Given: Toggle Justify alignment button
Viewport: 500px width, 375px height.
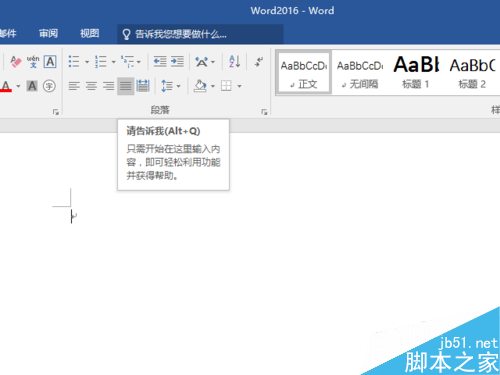Looking at the screenshot, I should [x=126, y=86].
